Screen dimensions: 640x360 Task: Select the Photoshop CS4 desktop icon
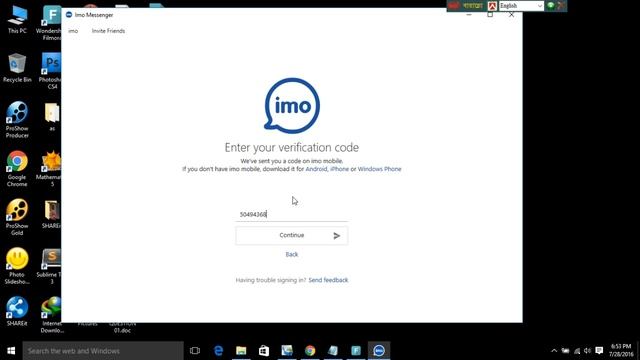pos(51,71)
